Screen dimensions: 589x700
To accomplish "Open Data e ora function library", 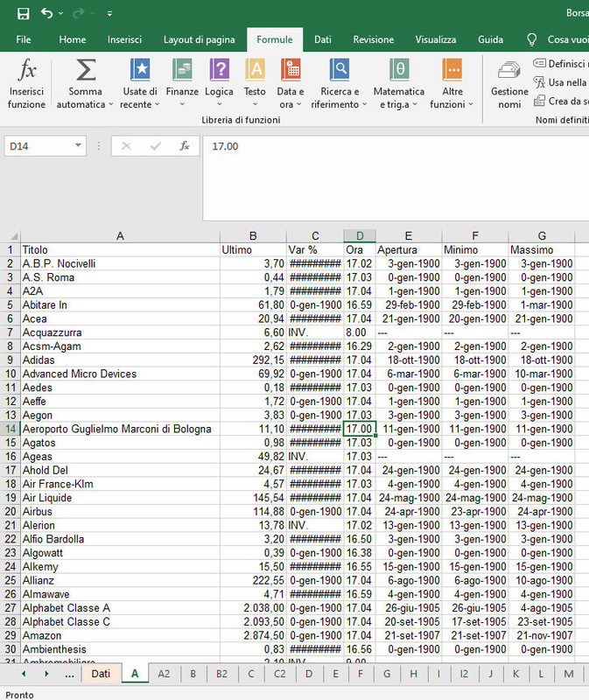I will click(x=291, y=84).
